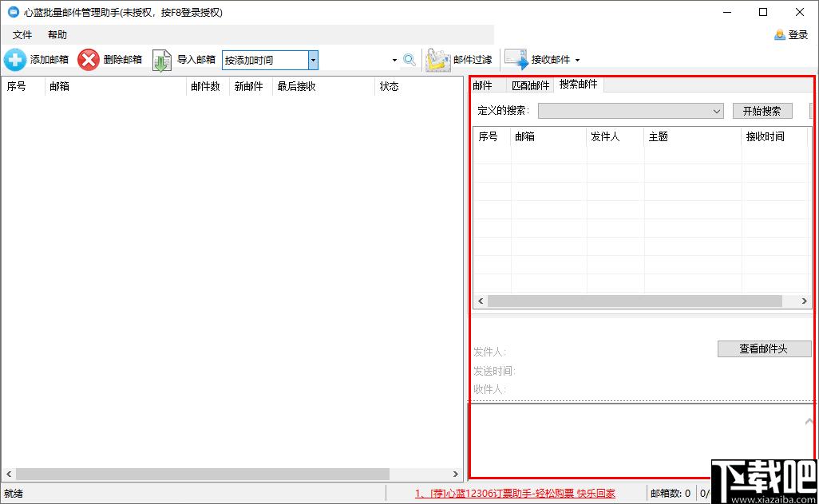The image size is (819, 504).
Task: Click the search results 邮箱 column header
Action: [x=548, y=136]
